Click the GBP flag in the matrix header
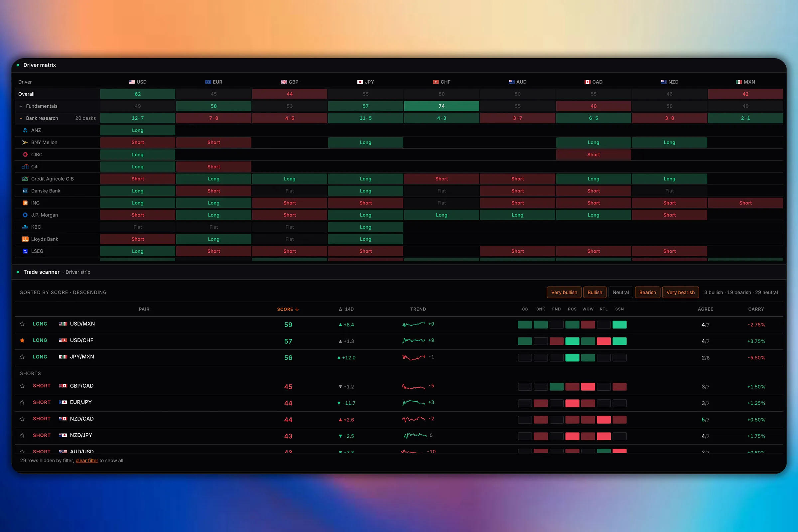This screenshot has height=532, width=798. click(x=284, y=82)
